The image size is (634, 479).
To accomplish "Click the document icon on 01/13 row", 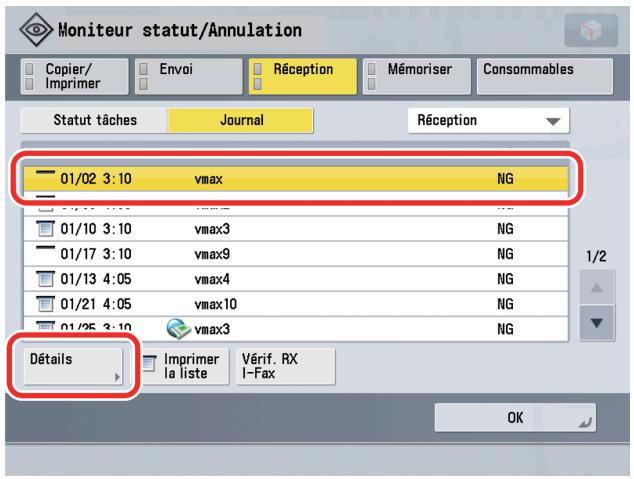I will click(x=45, y=279).
